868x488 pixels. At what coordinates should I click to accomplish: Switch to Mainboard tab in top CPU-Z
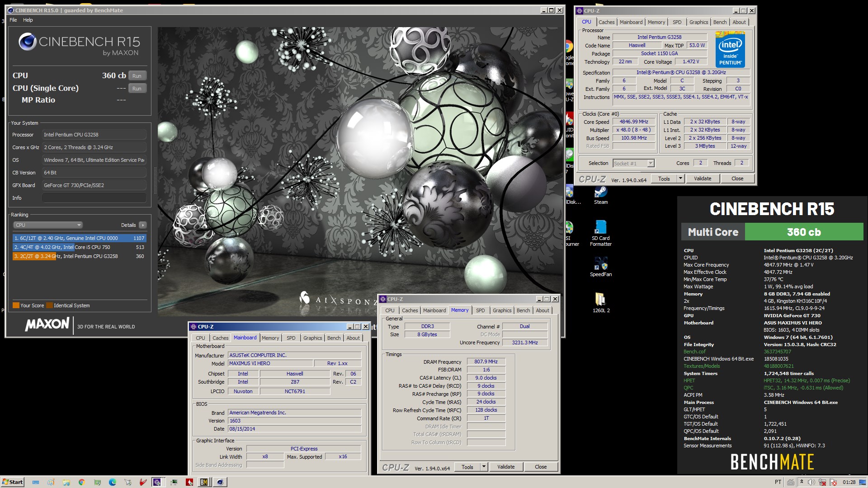(631, 22)
